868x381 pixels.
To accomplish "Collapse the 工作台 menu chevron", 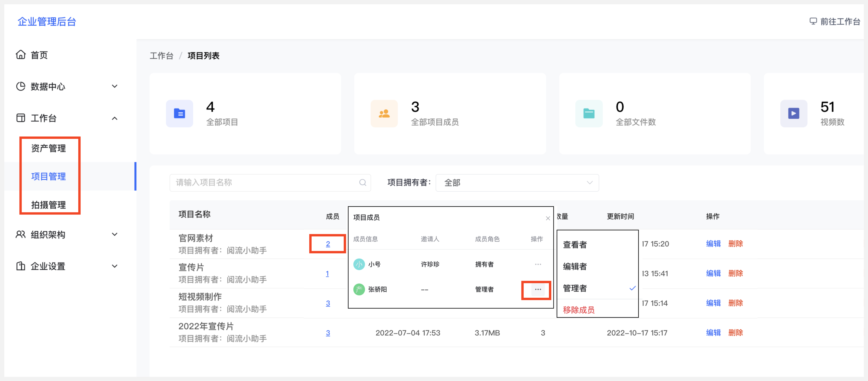I will click(x=114, y=118).
